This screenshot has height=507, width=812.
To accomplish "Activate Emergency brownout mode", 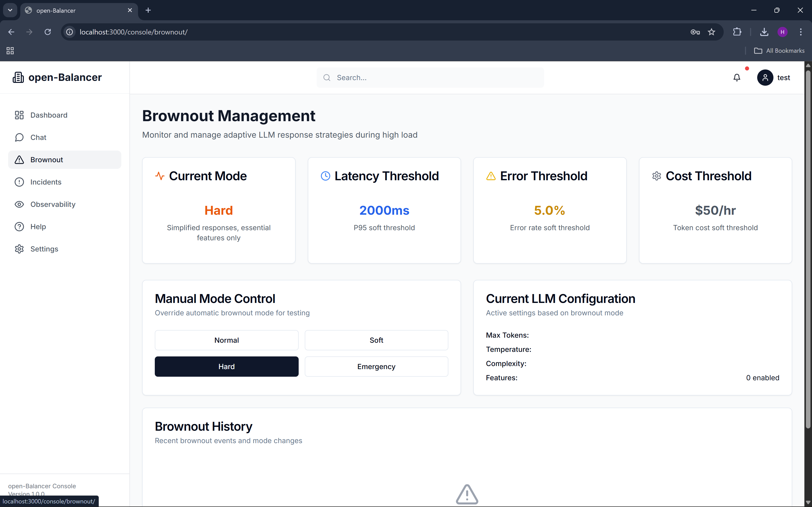I will click(x=376, y=367).
